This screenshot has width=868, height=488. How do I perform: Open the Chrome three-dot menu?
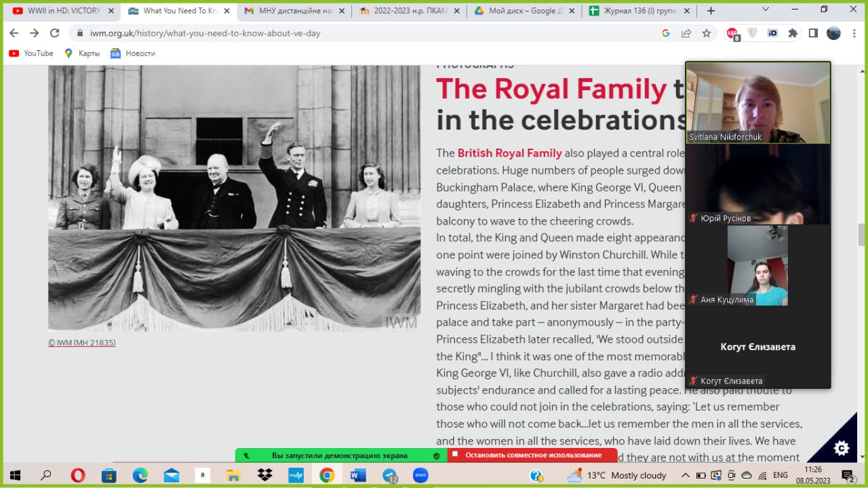854,33
